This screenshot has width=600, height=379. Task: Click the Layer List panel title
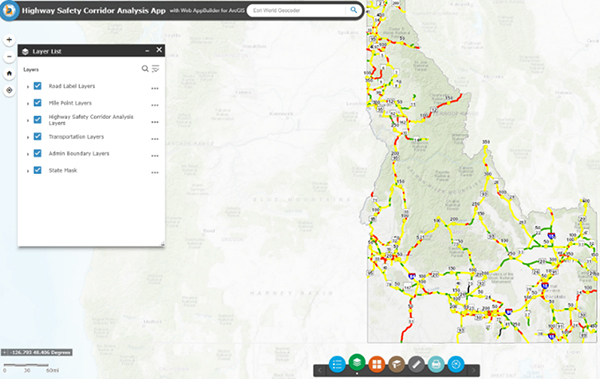pyautogui.click(x=47, y=51)
